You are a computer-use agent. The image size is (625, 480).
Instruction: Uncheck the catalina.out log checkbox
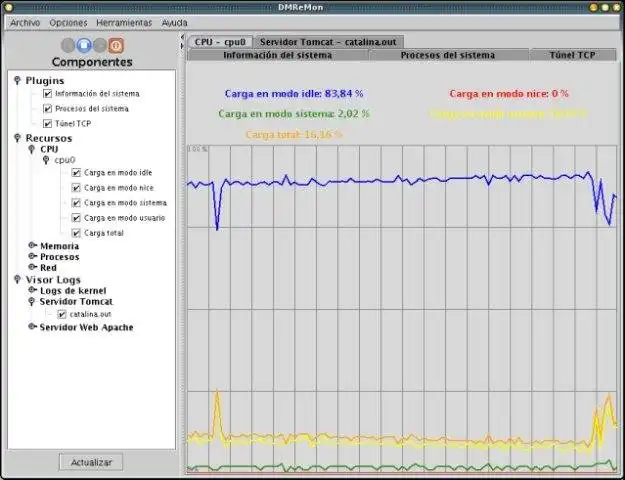[62, 315]
